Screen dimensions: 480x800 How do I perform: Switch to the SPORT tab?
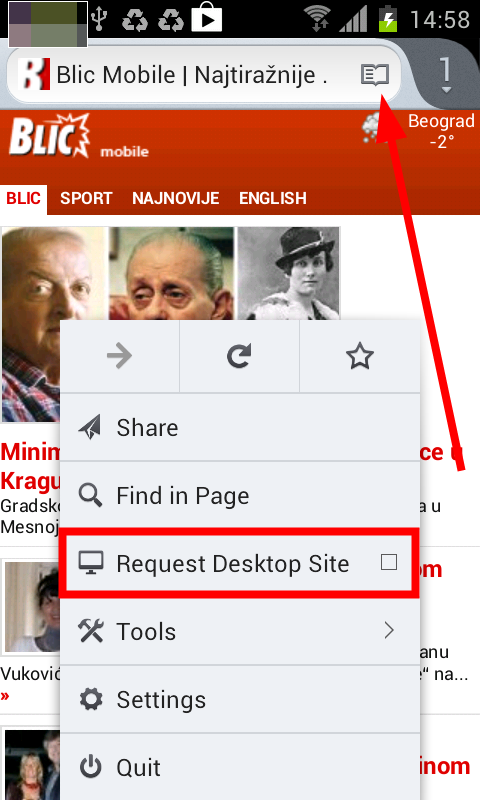click(x=86, y=198)
